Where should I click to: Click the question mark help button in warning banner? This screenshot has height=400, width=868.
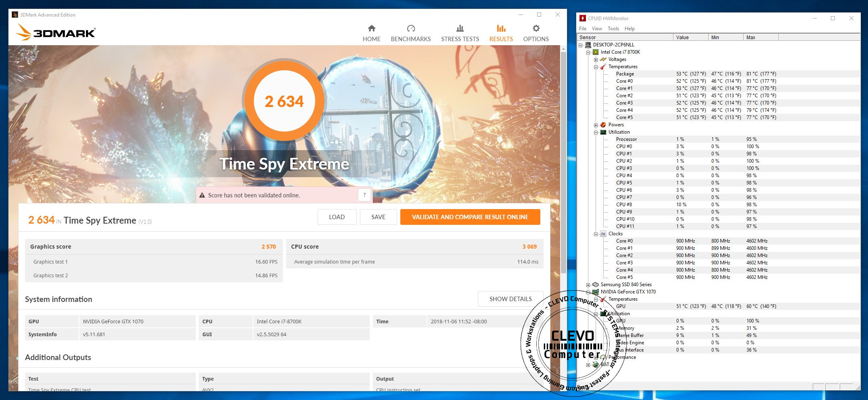364,195
